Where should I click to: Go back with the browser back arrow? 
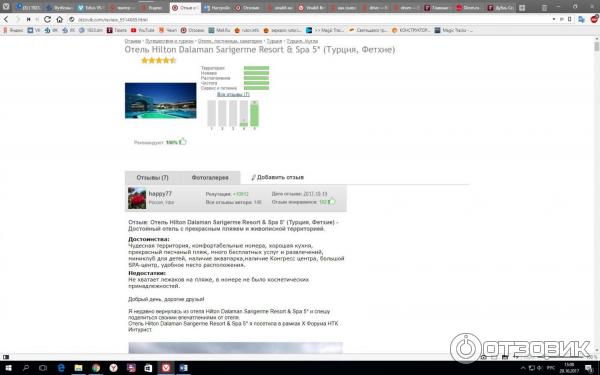point(6,19)
